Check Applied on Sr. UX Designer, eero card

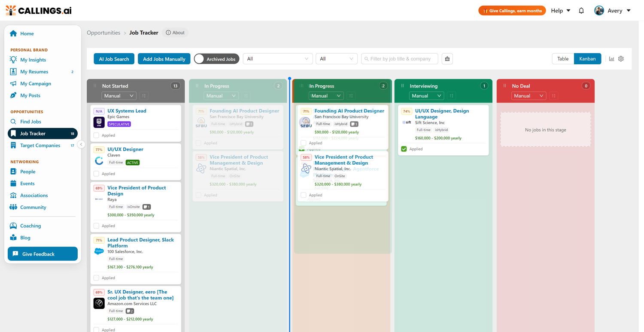coord(97,330)
